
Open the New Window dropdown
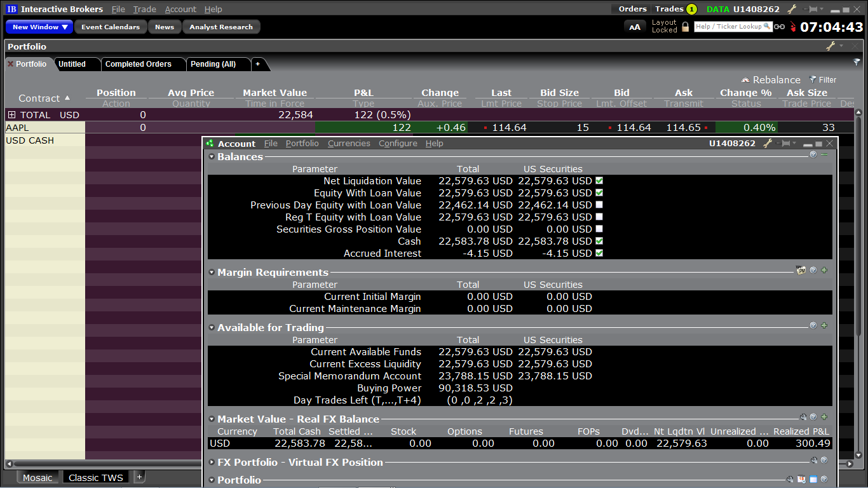[40, 27]
